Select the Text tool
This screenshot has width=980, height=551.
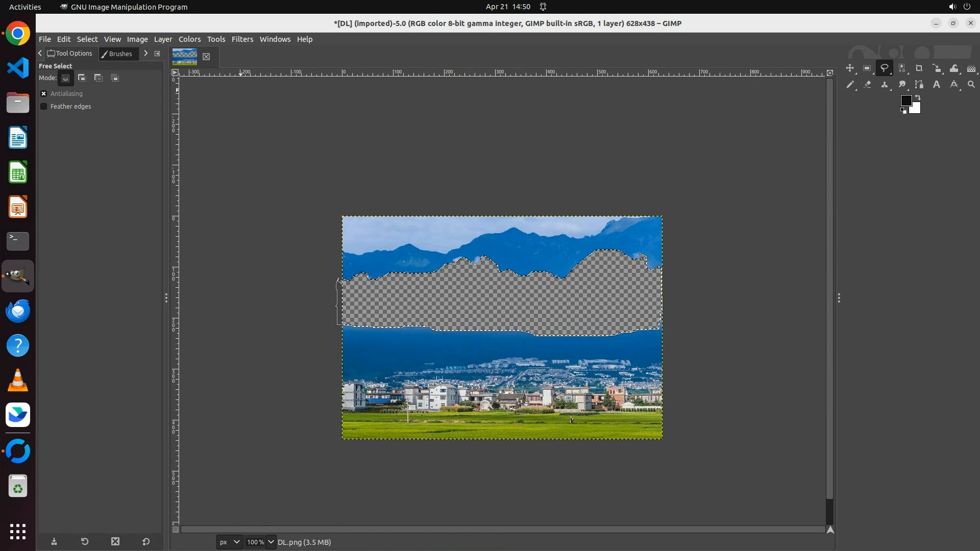coord(937,85)
